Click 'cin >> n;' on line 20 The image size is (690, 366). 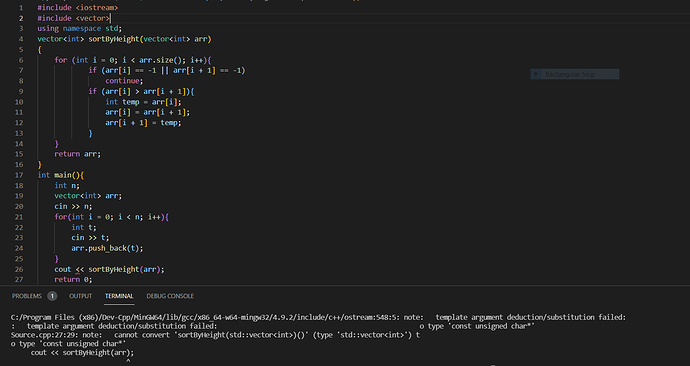coord(73,206)
